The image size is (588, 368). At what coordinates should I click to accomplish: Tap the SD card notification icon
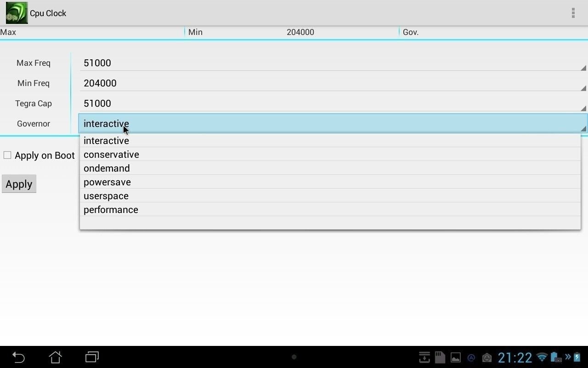tap(440, 357)
